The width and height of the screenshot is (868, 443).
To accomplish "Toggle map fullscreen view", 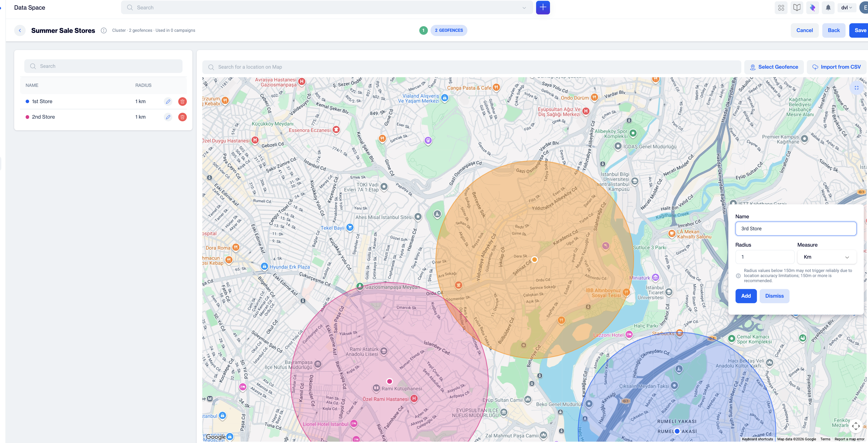I will [x=857, y=88].
